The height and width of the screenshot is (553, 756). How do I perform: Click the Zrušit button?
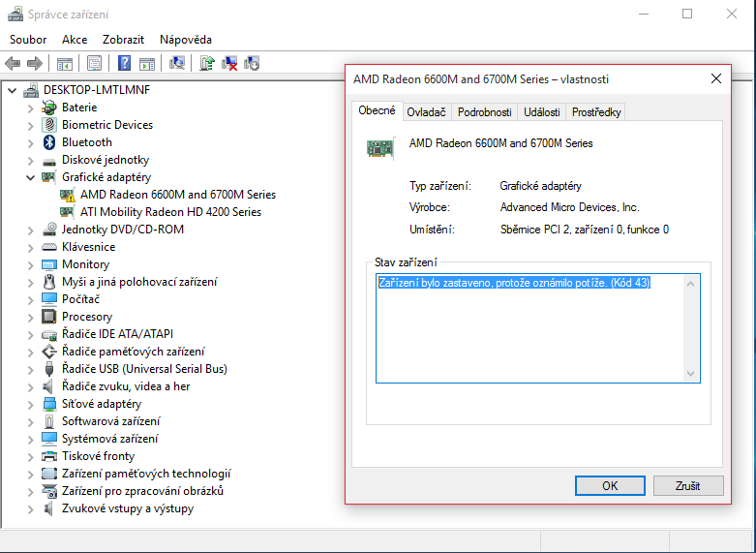click(x=688, y=485)
